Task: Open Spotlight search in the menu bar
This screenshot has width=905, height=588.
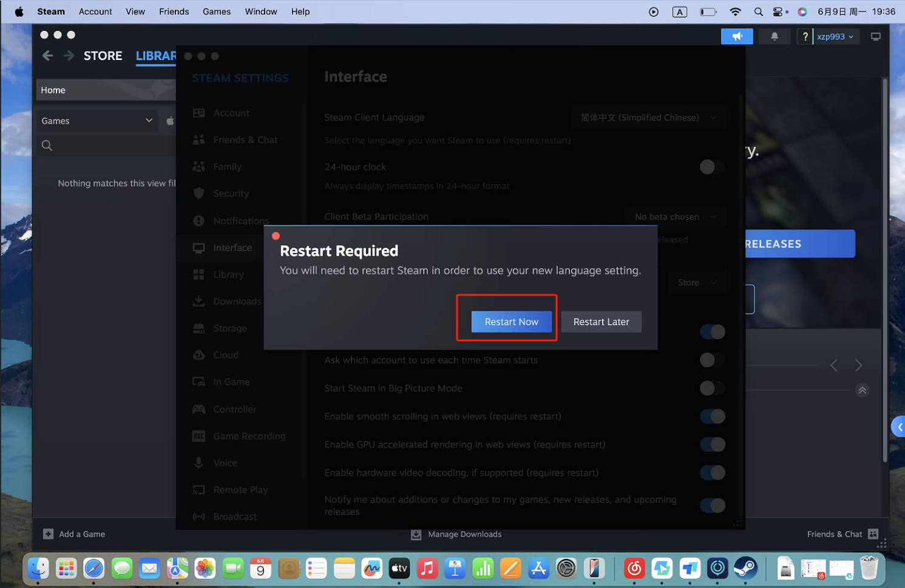Action: (758, 12)
